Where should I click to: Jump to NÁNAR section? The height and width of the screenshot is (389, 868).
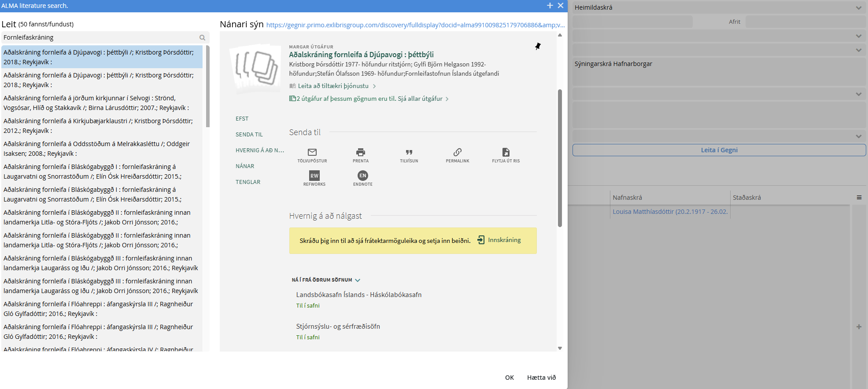tap(245, 166)
